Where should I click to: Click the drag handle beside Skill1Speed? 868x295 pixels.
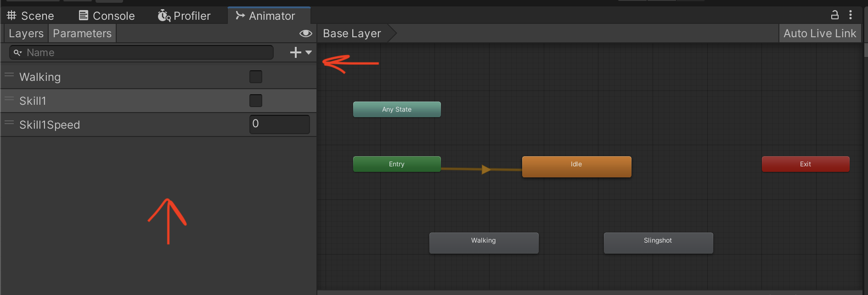point(9,123)
